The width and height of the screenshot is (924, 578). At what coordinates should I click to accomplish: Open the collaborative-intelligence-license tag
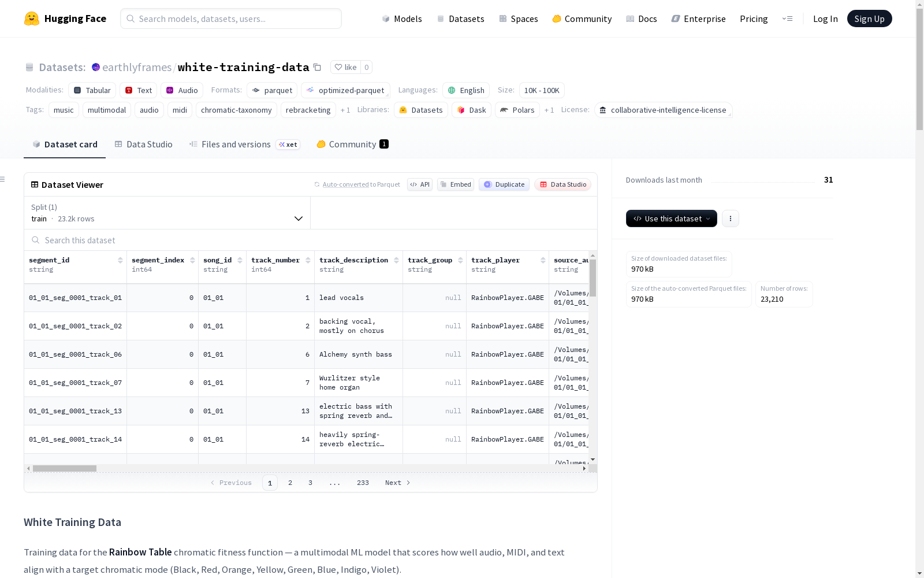pos(663,110)
